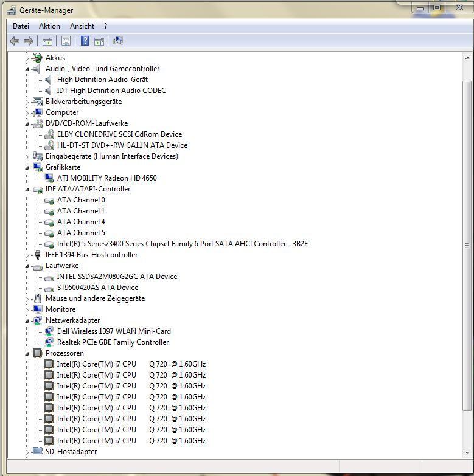Collapse the Laufwerke category arrow
This screenshot has width=474, height=476.
pyautogui.click(x=27, y=266)
